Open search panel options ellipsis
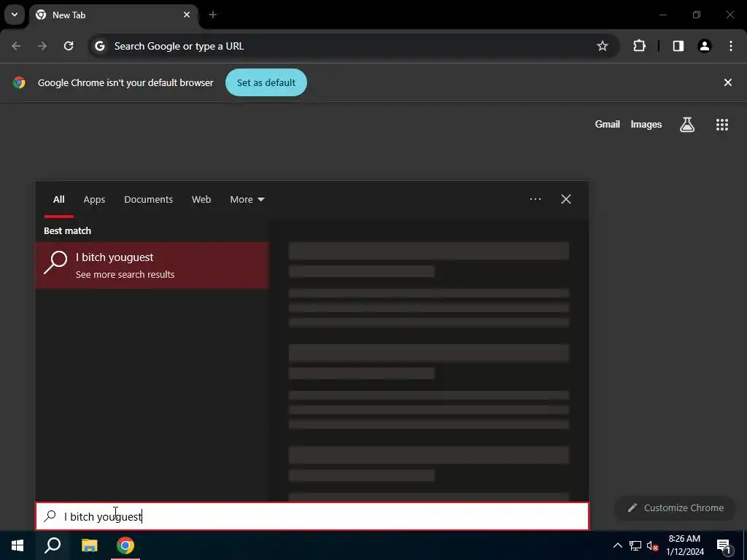 pos(535,199)
